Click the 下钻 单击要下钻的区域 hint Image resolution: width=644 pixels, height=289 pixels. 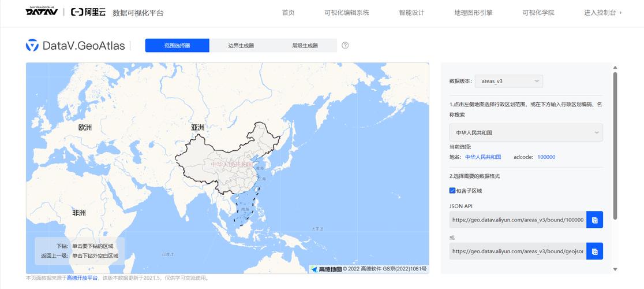pos(85,246)
